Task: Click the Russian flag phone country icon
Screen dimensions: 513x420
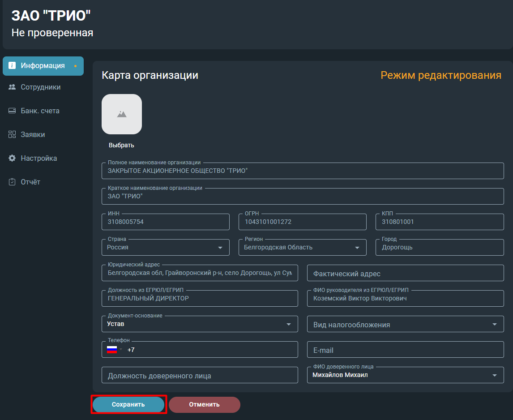Action: point(112,350)
